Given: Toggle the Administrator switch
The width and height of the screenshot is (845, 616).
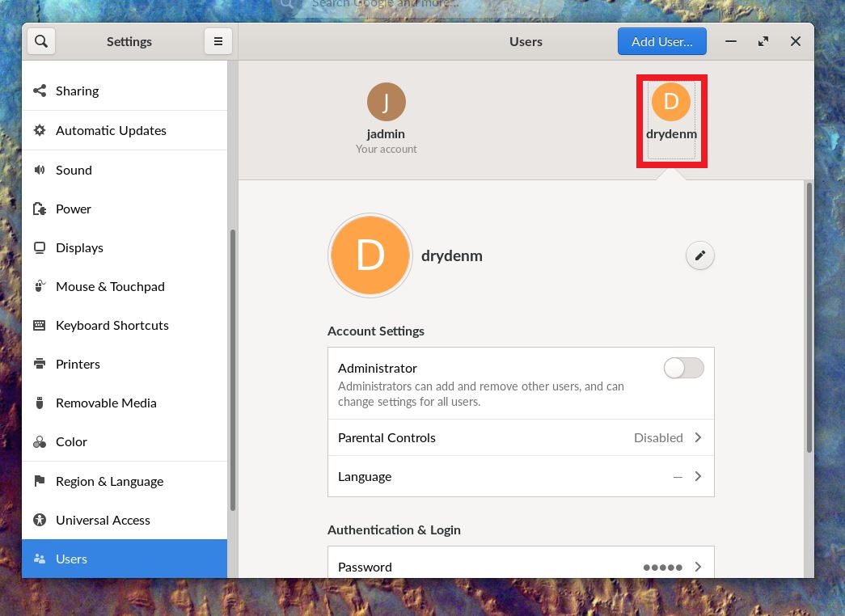Looking at the screenshot, I should tap(683, 368).
